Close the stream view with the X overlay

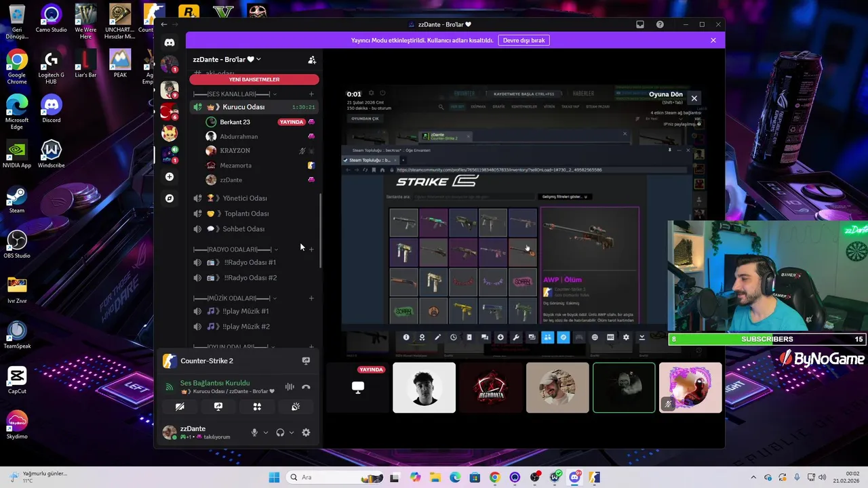coord(694,98)
